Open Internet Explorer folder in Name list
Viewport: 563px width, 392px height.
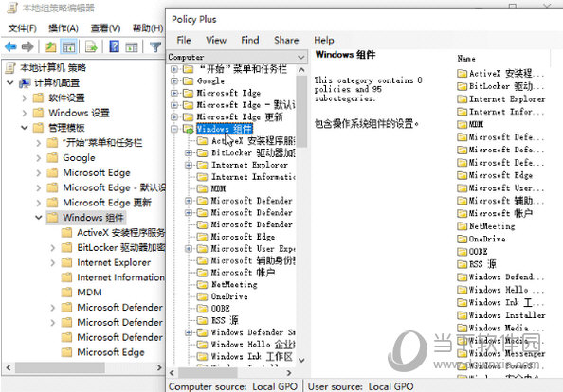[x=500, y=99]
